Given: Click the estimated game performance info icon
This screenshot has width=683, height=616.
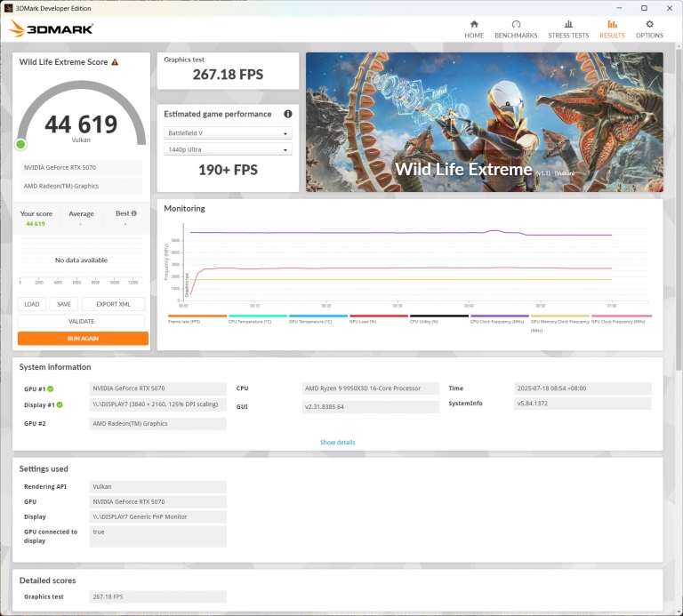Looking at the screenshot, I should [x=288, y=114].
